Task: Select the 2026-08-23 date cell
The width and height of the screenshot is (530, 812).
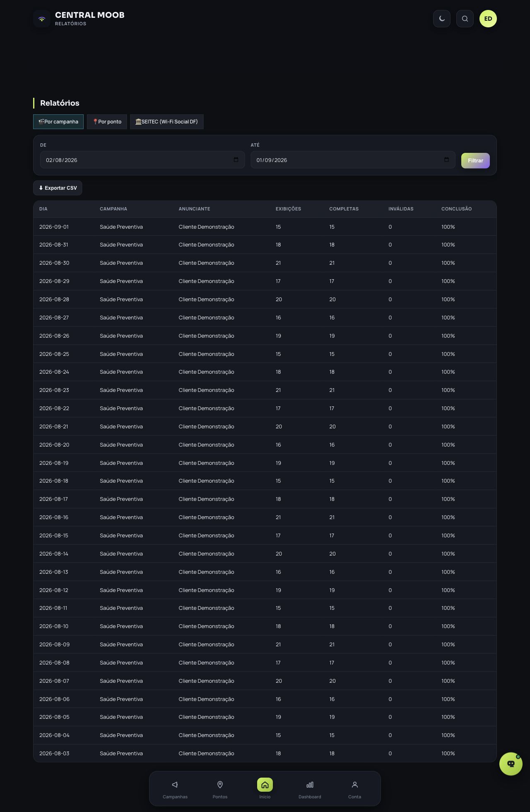Action: tap(54, 390)
